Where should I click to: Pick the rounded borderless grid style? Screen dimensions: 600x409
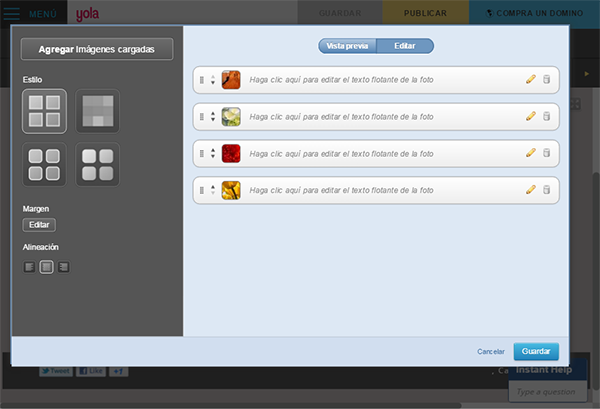[98, 165]
